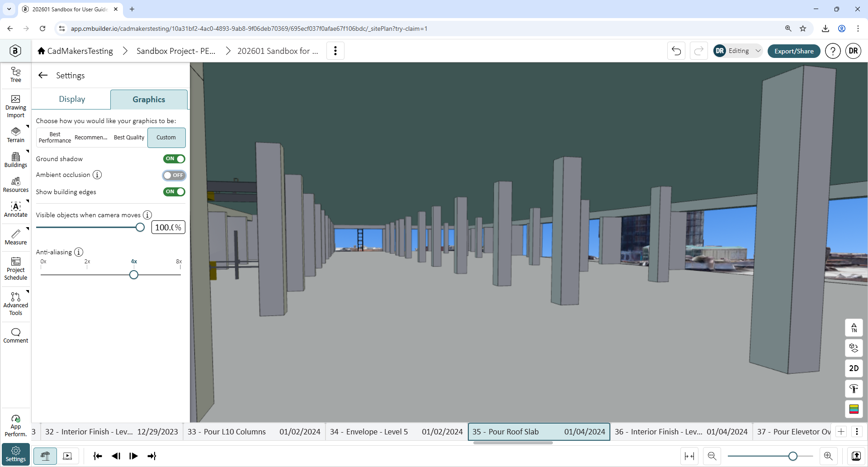Undo the last action
Image resolution: width=868 pixels, height=467 pixels.
coord(676,51)
